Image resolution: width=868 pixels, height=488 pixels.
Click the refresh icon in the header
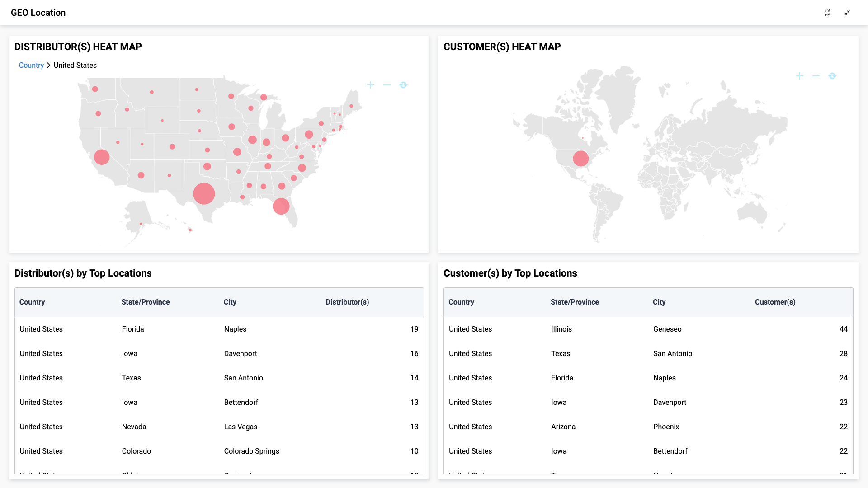[x=827, y=13]
